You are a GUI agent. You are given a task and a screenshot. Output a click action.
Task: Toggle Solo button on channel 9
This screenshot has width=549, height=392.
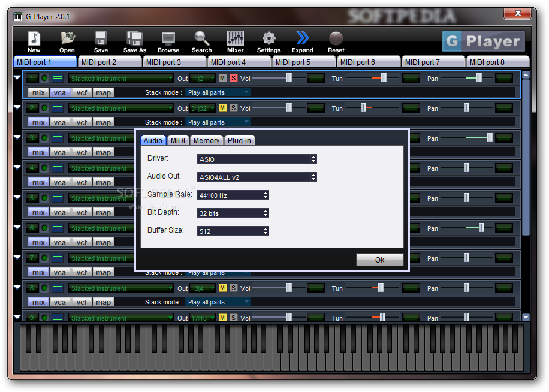pos(234,318)
